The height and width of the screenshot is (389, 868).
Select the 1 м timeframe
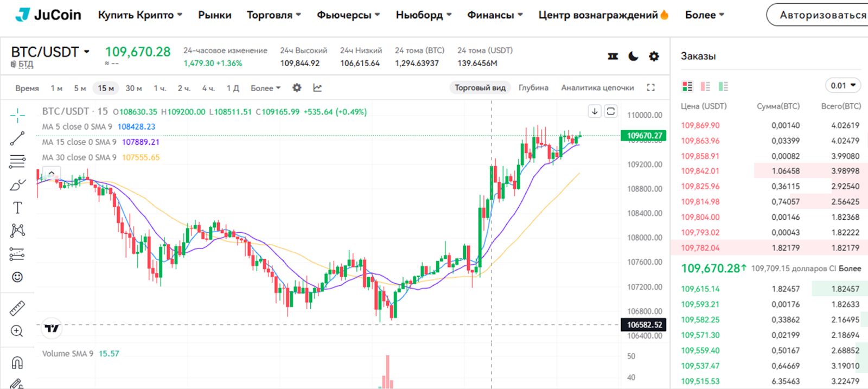click(56, 88)
